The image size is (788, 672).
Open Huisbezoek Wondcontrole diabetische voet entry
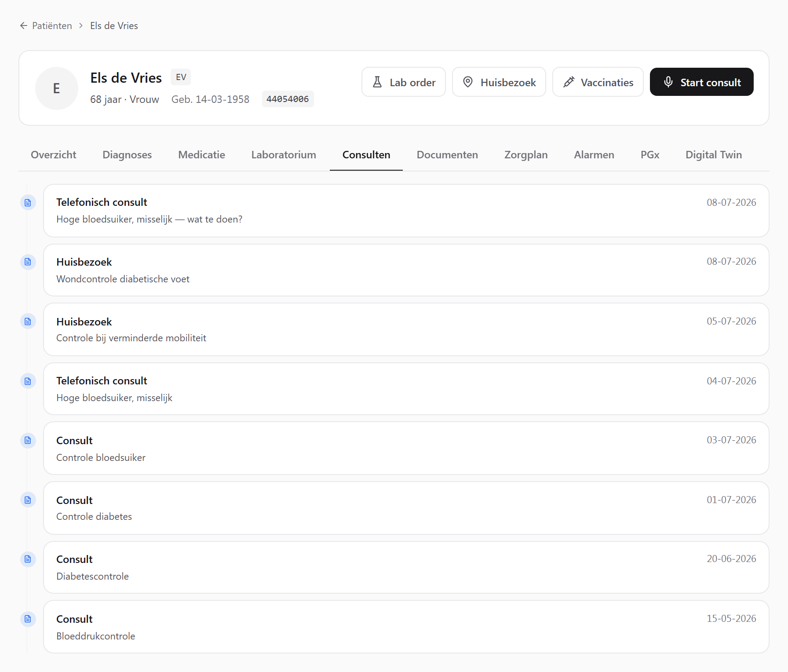coord(406,270)
